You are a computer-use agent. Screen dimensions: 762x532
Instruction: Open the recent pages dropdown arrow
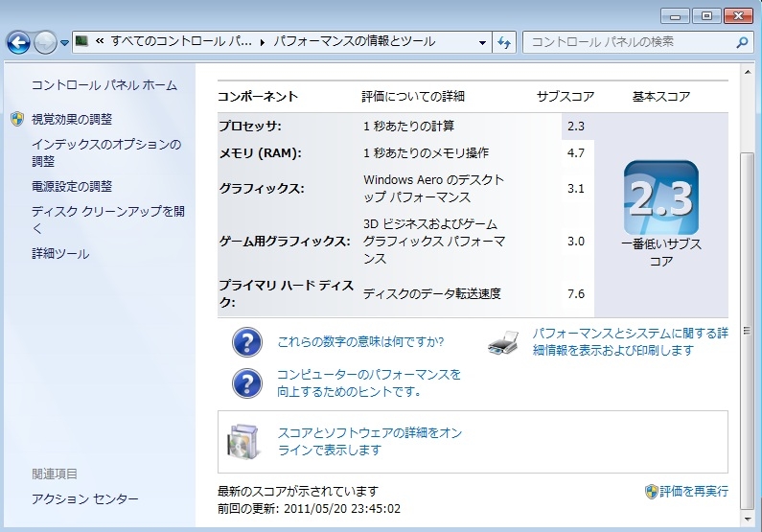point(64,42)
